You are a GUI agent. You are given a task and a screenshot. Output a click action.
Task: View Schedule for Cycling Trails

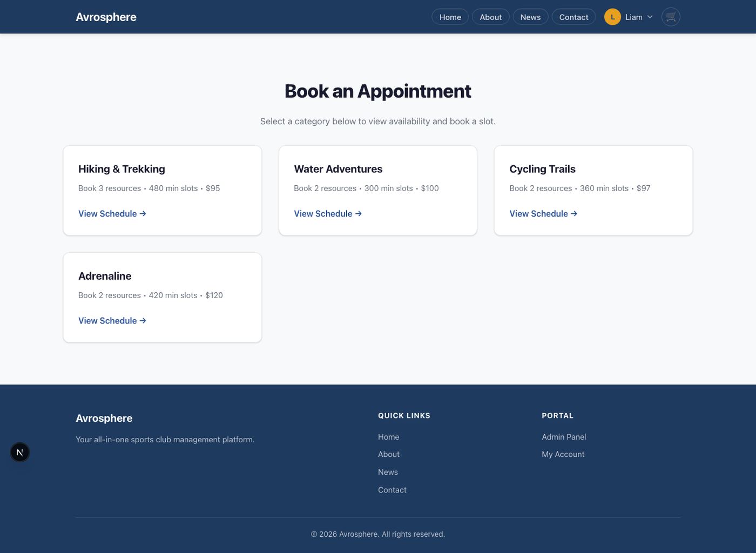tap(543, 214)
